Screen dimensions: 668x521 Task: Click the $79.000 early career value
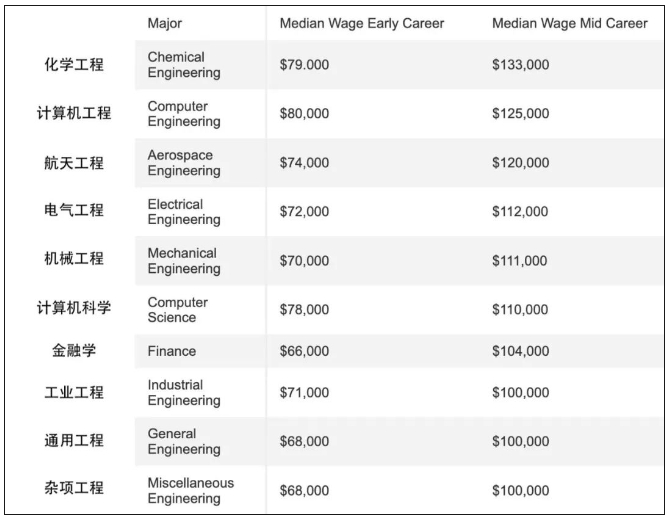pos(304,65)
